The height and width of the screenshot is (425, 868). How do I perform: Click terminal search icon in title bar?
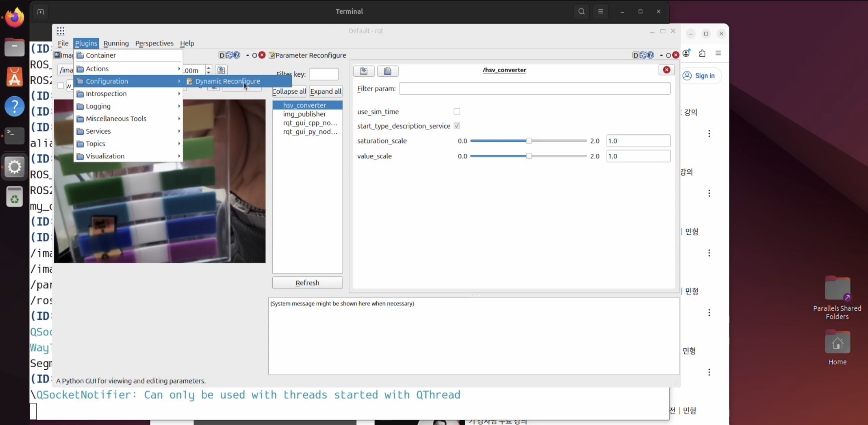581,11
